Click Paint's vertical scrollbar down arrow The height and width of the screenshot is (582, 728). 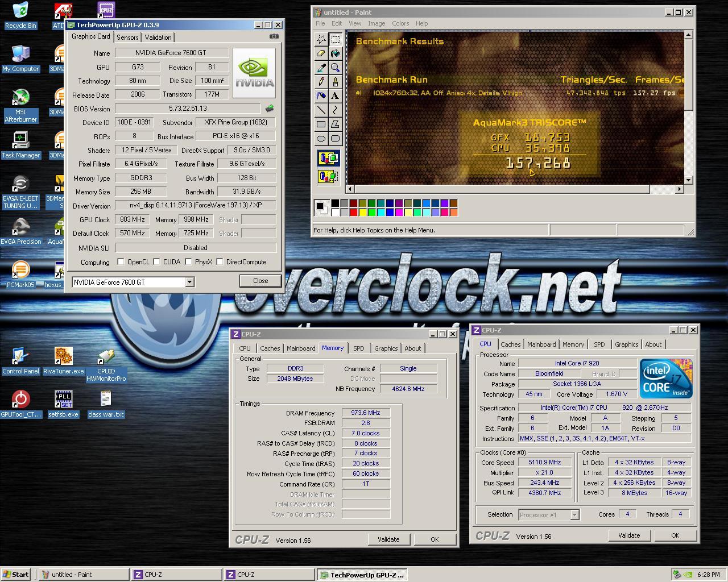(689, 180)
